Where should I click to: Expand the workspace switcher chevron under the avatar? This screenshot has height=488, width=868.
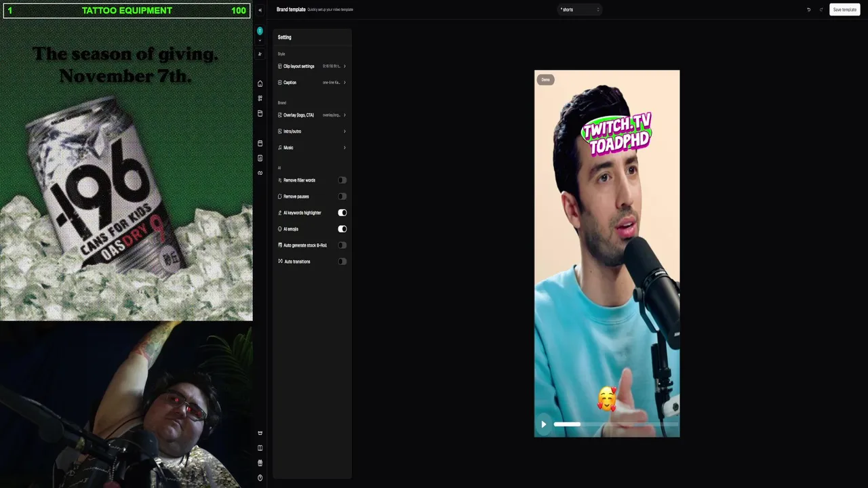click(260, 40)
